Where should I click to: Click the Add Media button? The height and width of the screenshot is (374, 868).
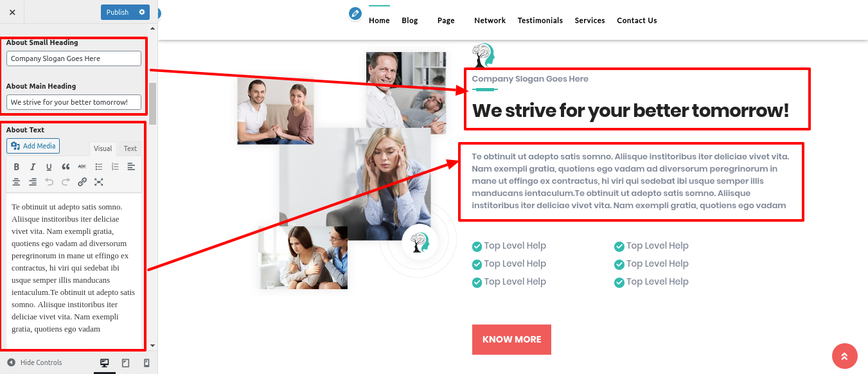point(33,146)
